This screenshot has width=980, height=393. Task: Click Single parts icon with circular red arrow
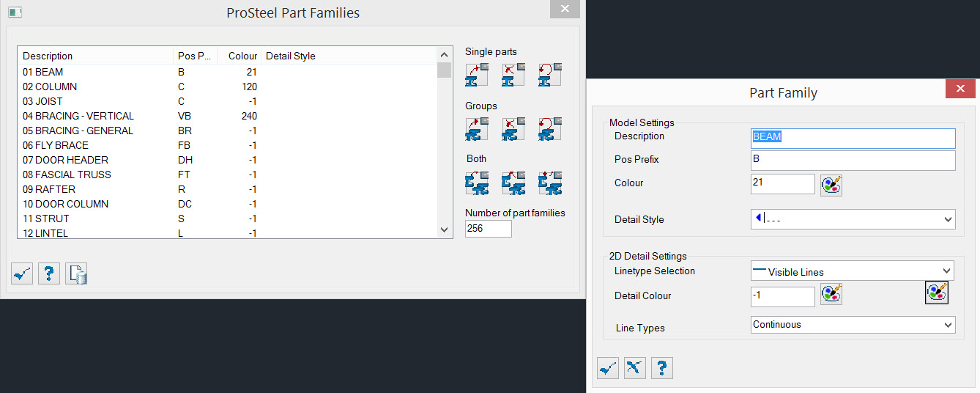coord(550,75)
